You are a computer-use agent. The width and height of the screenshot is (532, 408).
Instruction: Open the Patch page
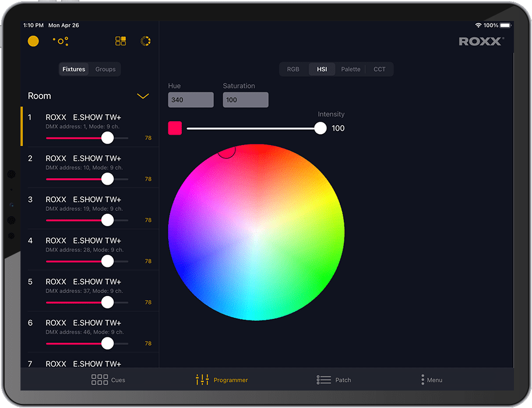tap(333, 380)
